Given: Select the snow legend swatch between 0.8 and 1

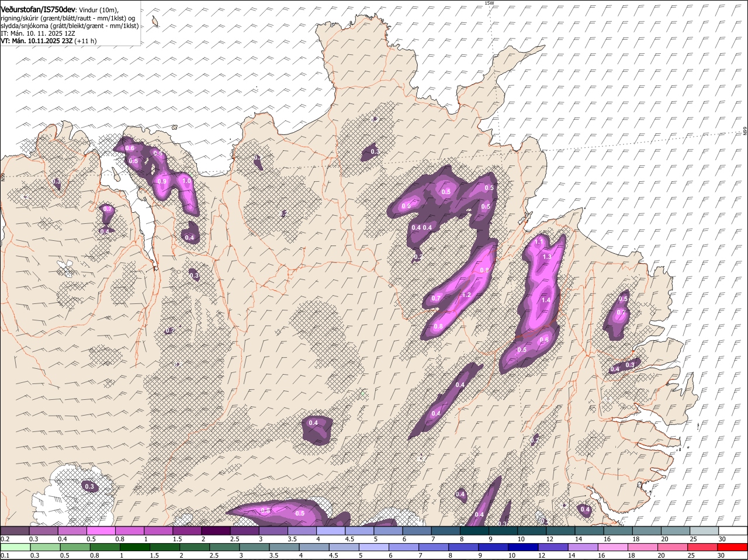Looking at the screenshot, I should [x=129, y=531].
